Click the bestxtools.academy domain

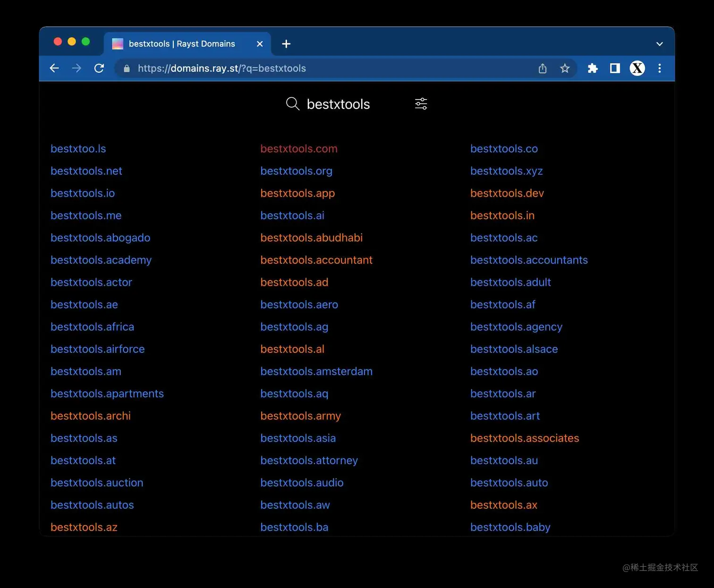101,260
